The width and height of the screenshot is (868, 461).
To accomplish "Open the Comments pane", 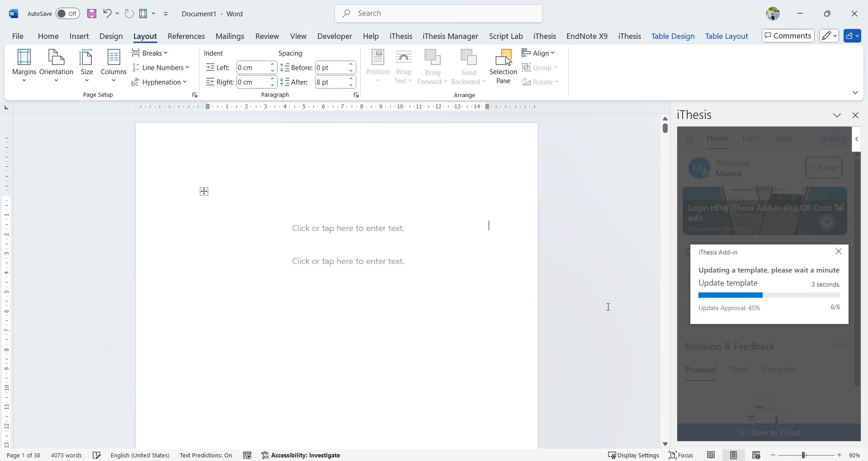I will [x=788, y=36].
